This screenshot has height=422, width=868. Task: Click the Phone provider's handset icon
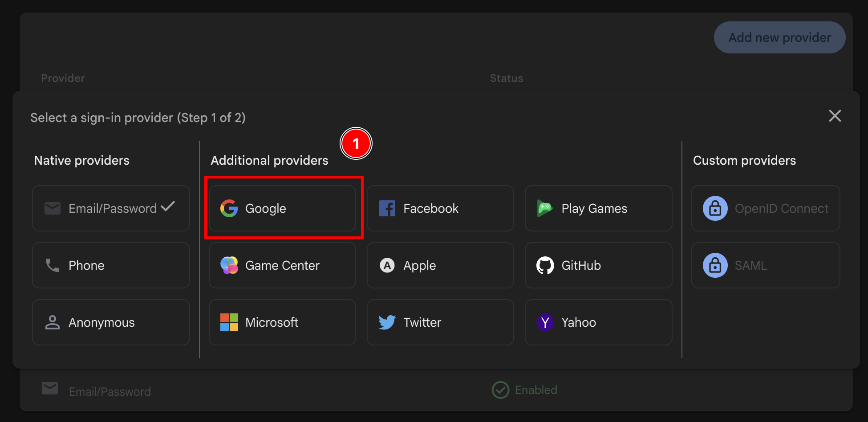pos(52,265)
